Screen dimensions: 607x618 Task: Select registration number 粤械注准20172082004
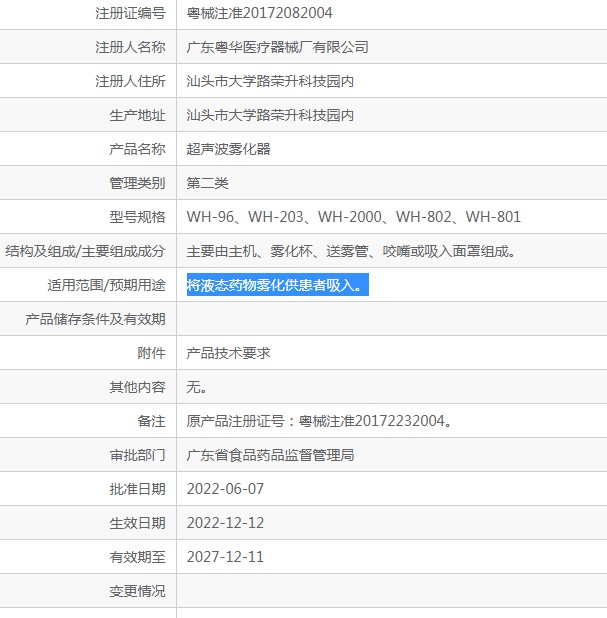(x=259, y=13)
